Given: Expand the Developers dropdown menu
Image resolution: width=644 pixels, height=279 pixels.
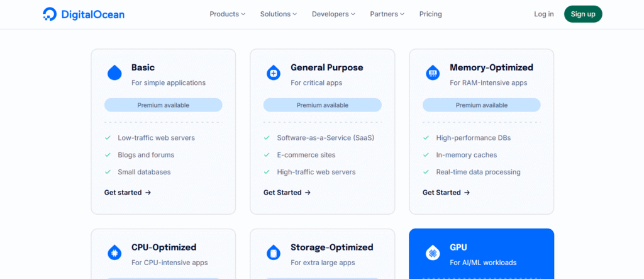Looking at the screenshot, I should click(333, 14).
